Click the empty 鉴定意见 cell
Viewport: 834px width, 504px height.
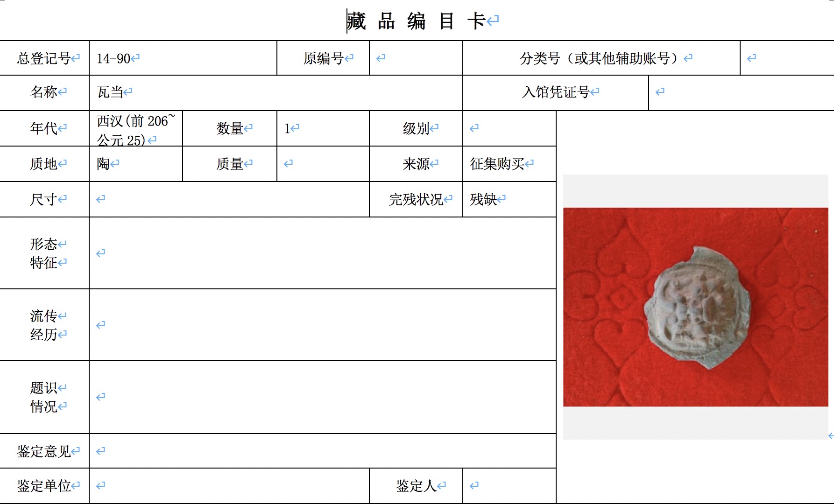tap(323, 451)
